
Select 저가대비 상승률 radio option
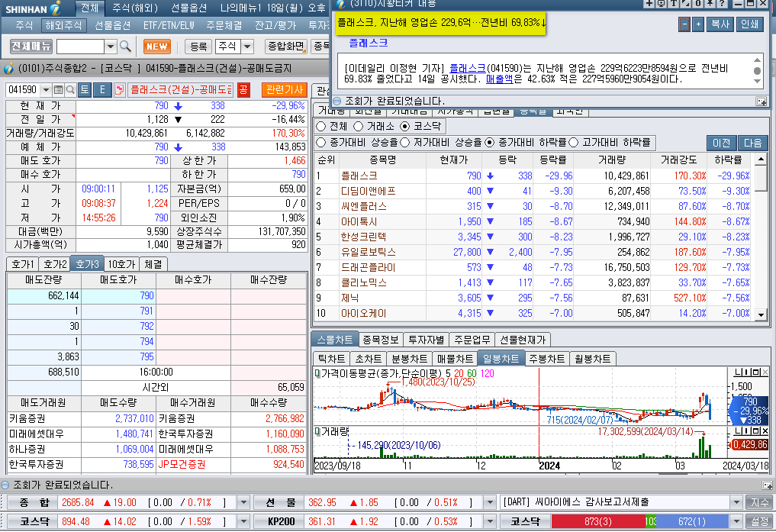click(405, 143)
